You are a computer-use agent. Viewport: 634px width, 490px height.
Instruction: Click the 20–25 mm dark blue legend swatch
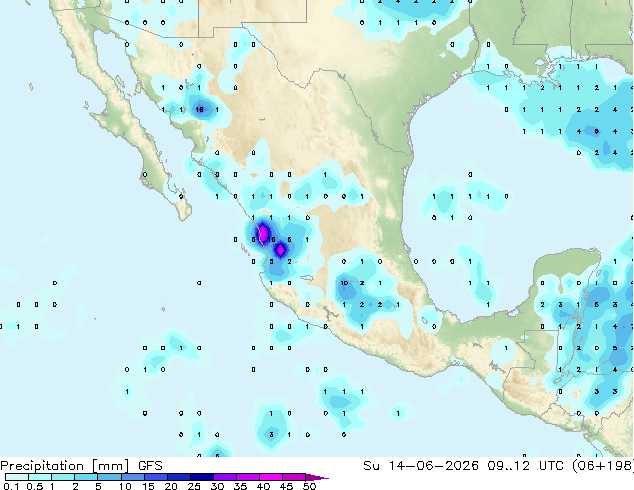(x=178, y=477)
